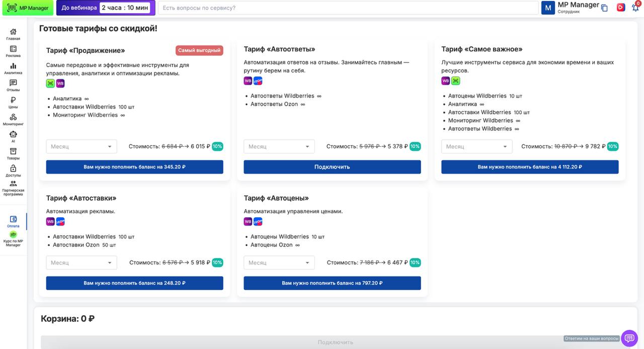This screenshot has width=644, height=349.
Task: Click the red video play icon
Action: point(621,8)
